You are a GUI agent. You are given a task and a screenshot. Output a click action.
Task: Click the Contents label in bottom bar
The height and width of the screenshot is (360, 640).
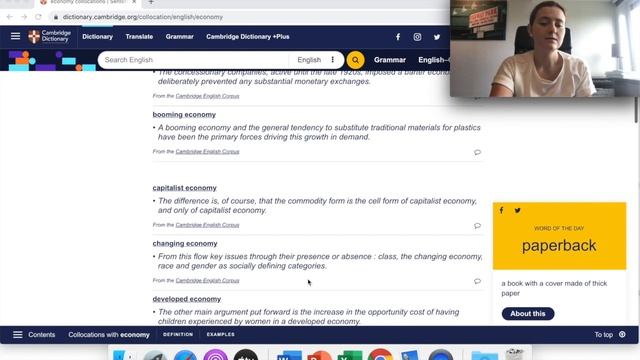42,335
